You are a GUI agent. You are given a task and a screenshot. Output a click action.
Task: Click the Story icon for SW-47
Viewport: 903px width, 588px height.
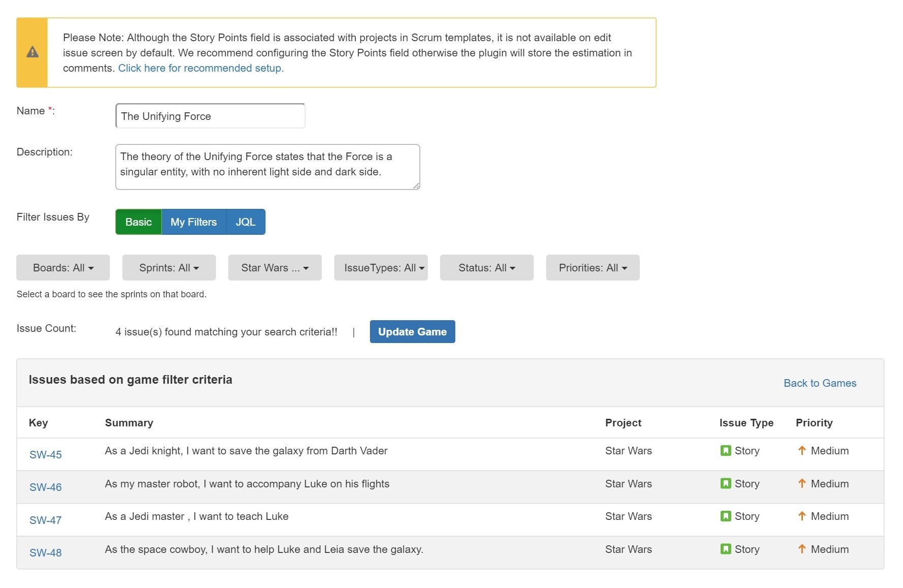(726, 516)
